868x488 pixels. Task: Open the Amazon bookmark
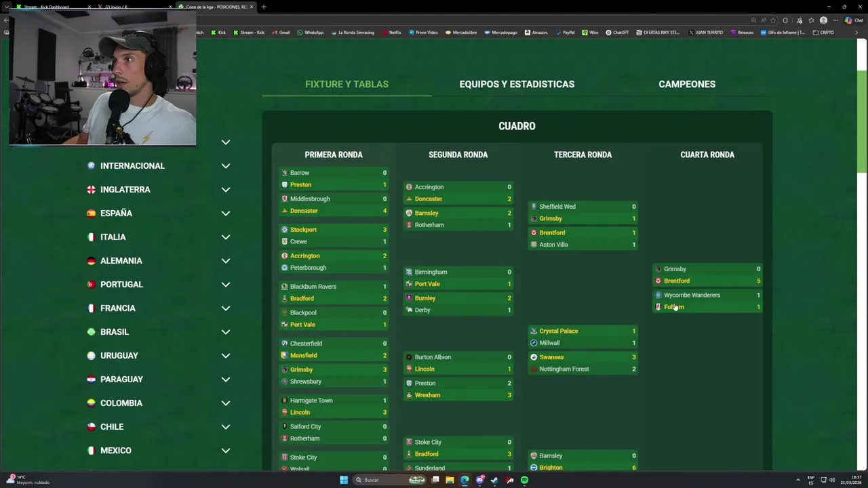[536, 33]
